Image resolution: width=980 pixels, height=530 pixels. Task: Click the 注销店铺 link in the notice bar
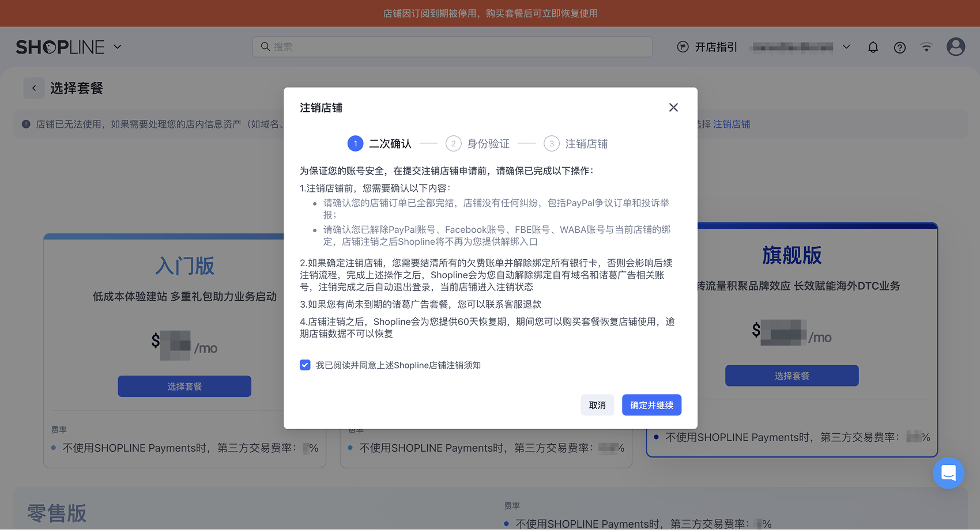pyautogui.click(x=732, y=124)
